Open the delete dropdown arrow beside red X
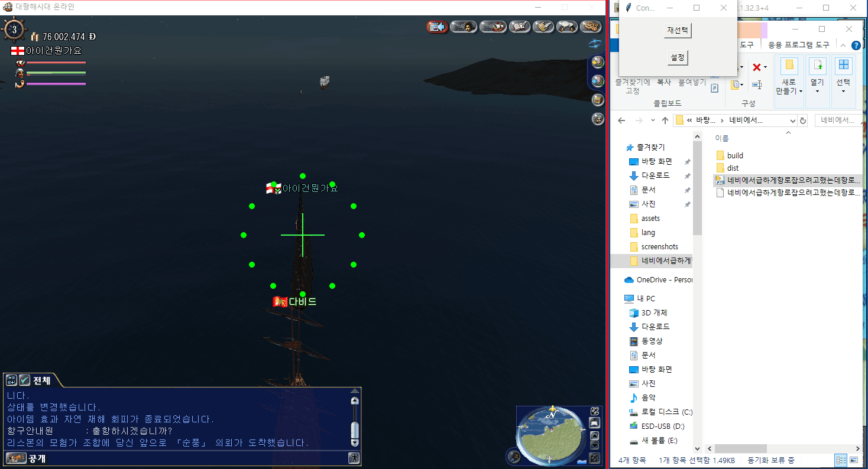This screenshot has width=868, height=469. pos(765,68)
